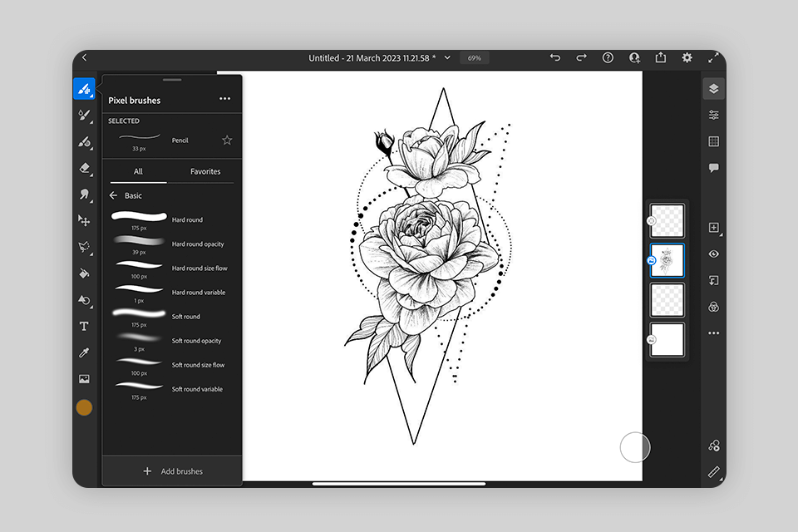This screenshot has height=532, width=798.
Task: Toggle the precision grid panel
Action: pyautogui.click(x=713, y=141)
